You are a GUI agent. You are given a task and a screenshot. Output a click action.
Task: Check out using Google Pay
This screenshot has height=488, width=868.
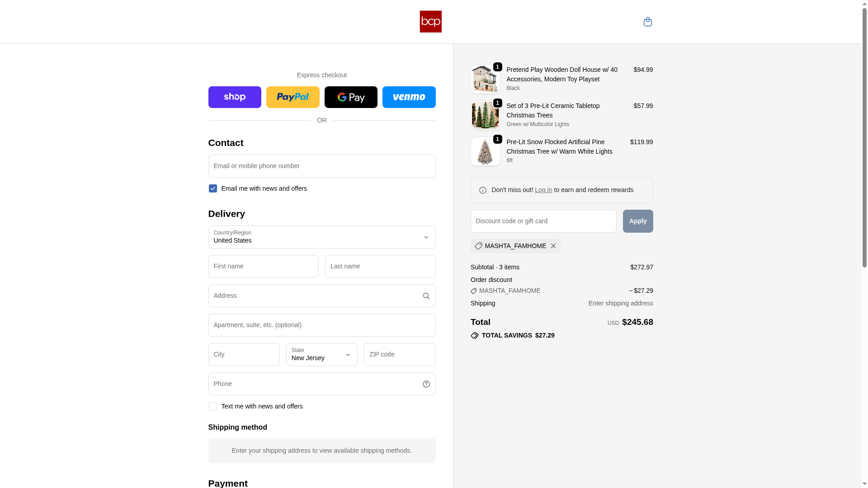pos(351,97)
